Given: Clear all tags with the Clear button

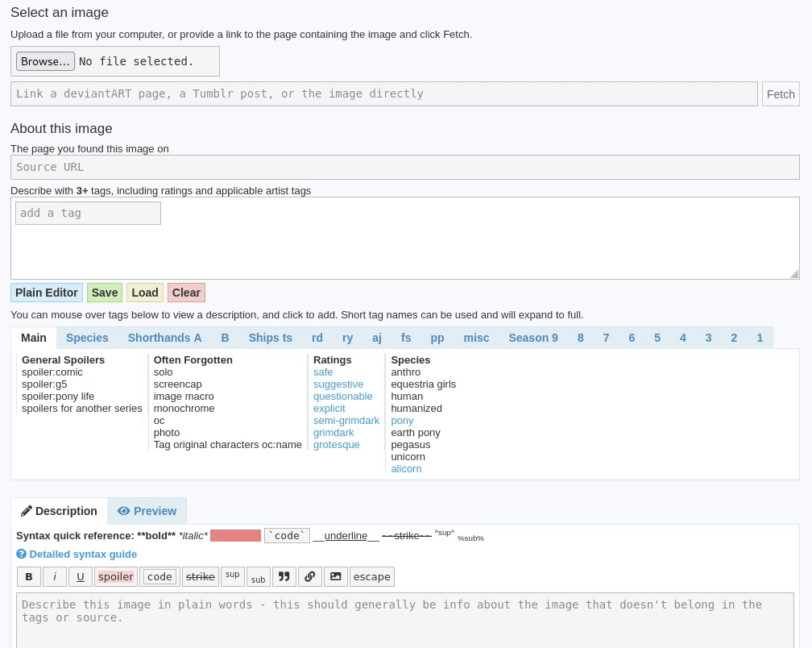Looking at the screenshot, I should click(186, 293).
